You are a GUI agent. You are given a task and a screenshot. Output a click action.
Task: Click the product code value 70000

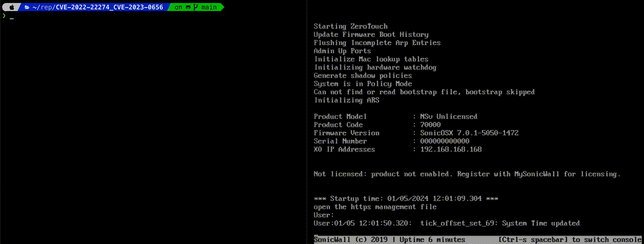point(430,125)
